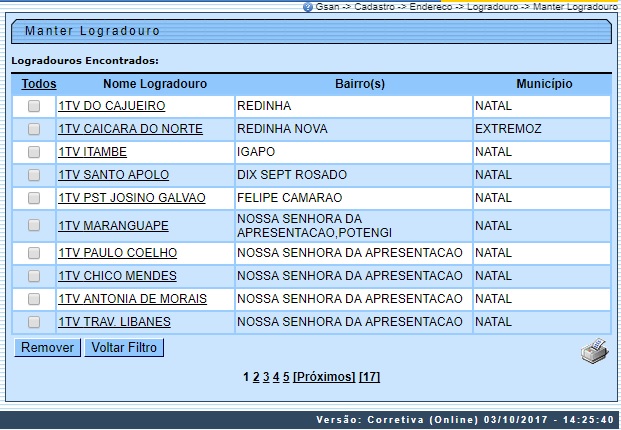The width and height of the screenshot is (621, 430).
Task: Click the EXTREMOZ município cell
Action: (x=542, y=129)
